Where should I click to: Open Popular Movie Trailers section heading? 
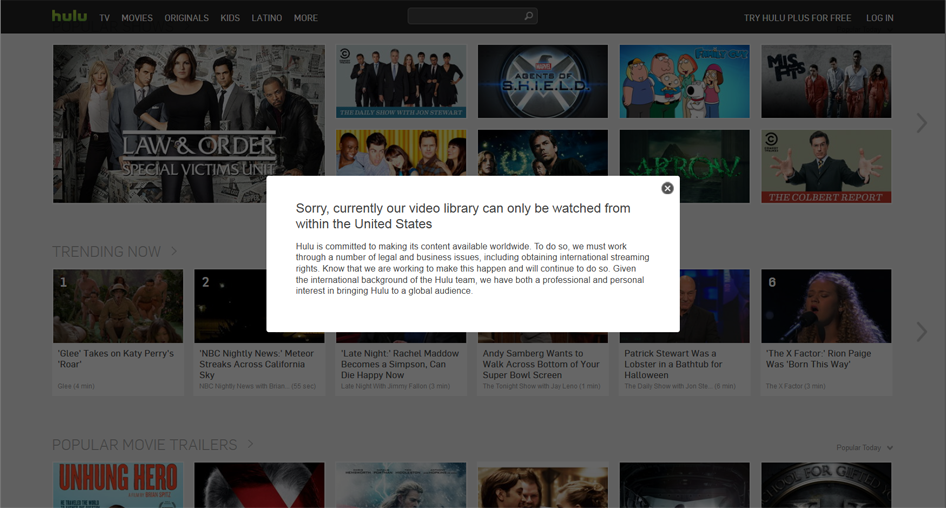pyautogui.click(x=145, y=445)
